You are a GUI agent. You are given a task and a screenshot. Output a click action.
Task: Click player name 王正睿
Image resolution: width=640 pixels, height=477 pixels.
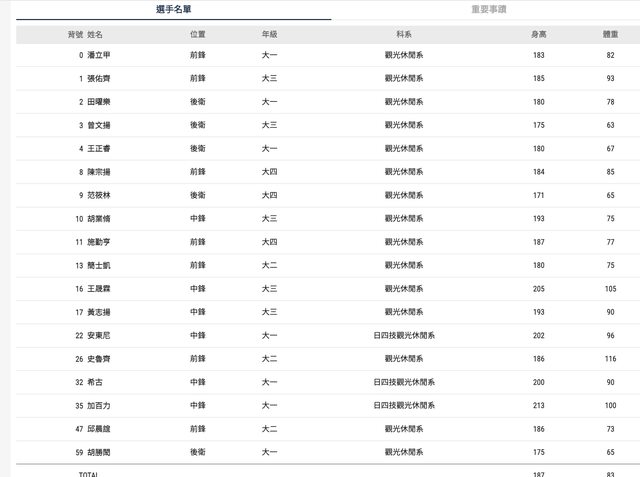click(x=99, y=149)
